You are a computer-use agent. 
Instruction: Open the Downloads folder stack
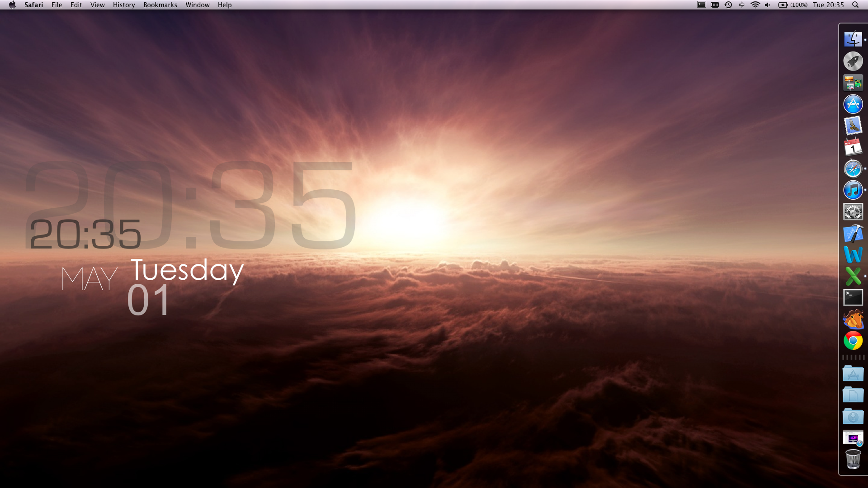pos(853,417)
